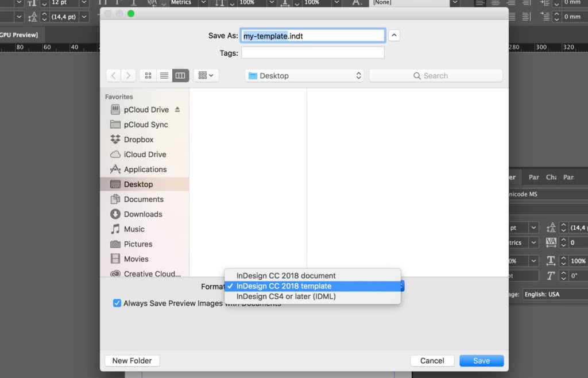Eject the pCloud Drive volume
Image resolution: width=588 pixels, height=378 pixels.
tap(177, 110)
